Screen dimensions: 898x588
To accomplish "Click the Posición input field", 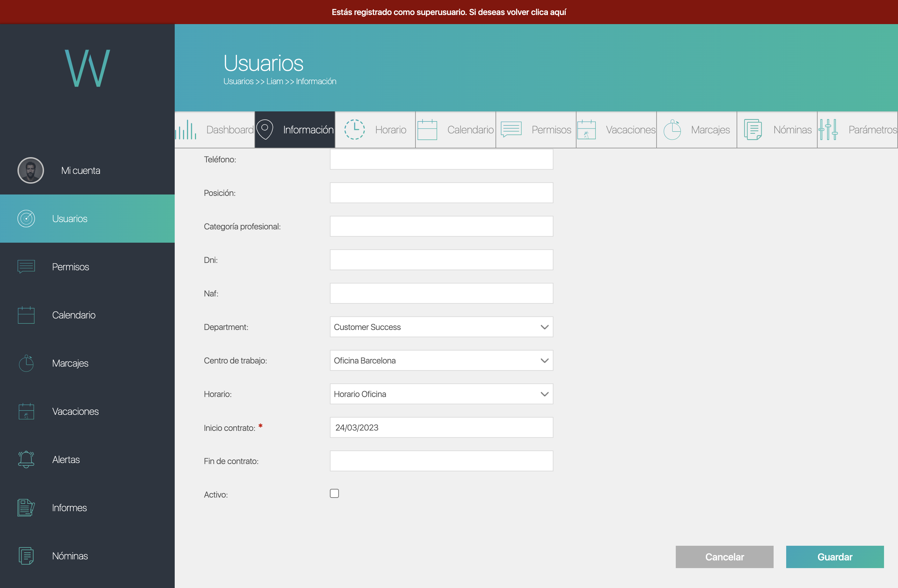I will tap(441, 193).
